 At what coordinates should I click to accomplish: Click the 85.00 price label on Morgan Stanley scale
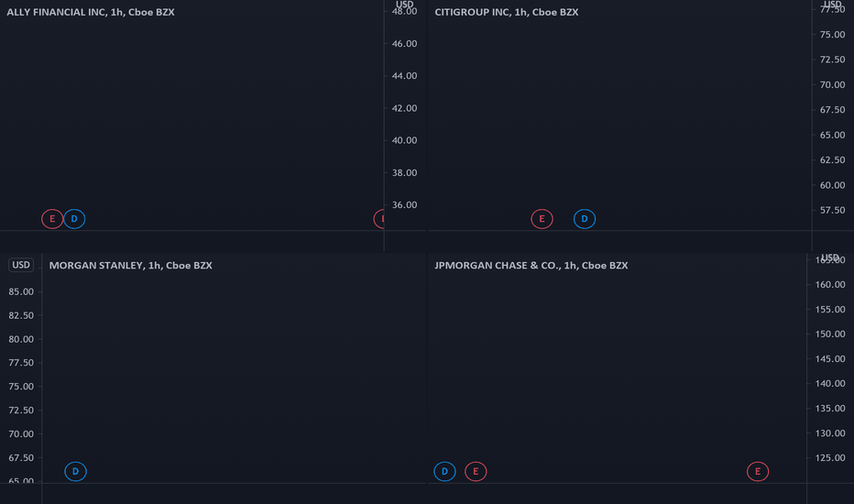(21, 291)
